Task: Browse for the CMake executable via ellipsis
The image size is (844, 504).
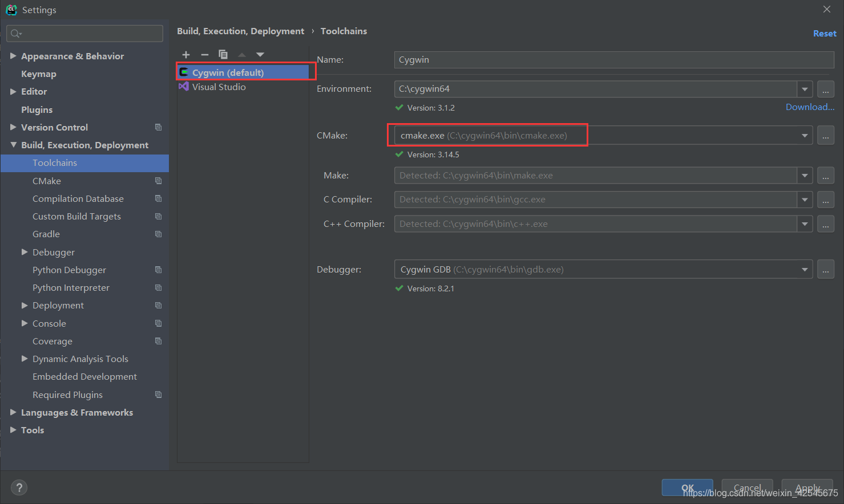Action: 826,135
